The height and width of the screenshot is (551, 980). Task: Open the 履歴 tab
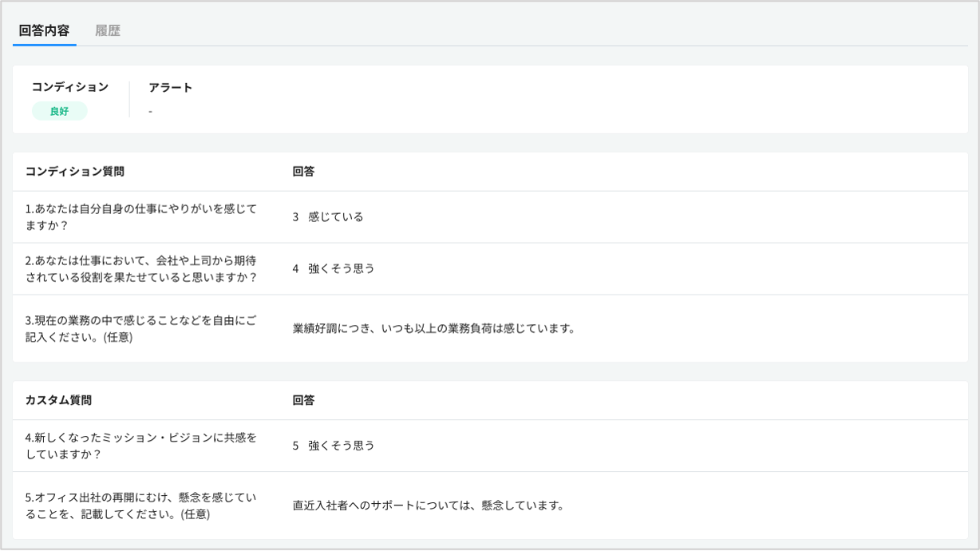(x=108, y=31)
